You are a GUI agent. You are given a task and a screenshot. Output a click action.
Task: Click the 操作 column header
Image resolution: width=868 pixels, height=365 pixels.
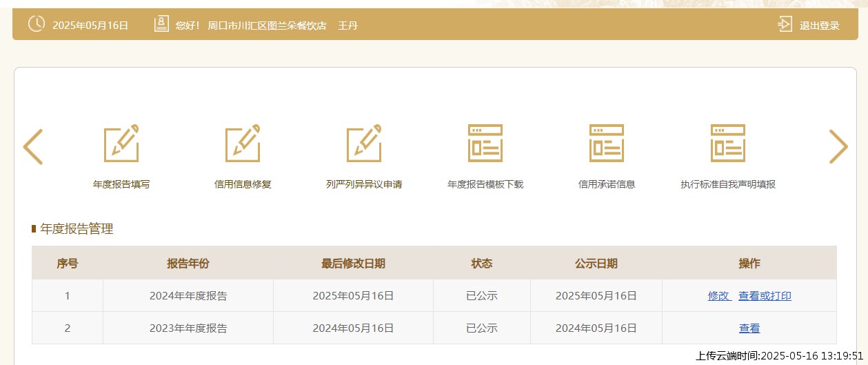pos(749,263)
